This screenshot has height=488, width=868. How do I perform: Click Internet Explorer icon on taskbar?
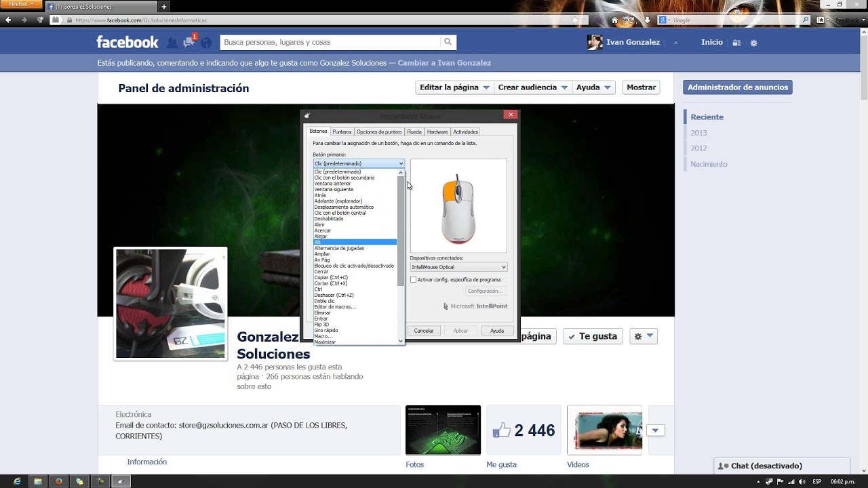click(18, 481)
